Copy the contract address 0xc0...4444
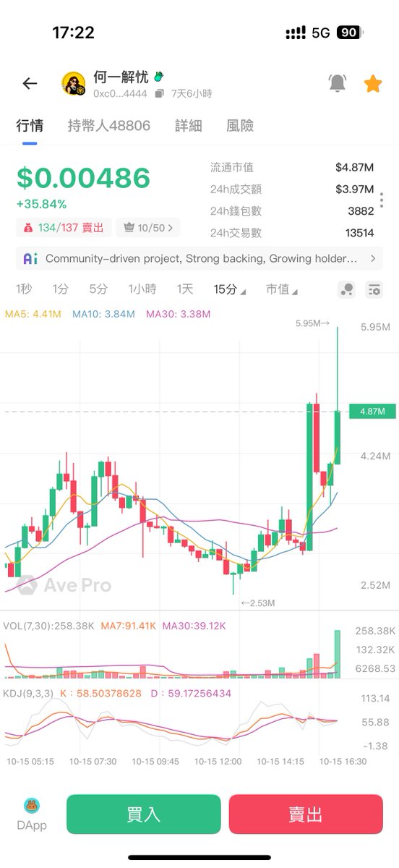 [x=159, y=94]
